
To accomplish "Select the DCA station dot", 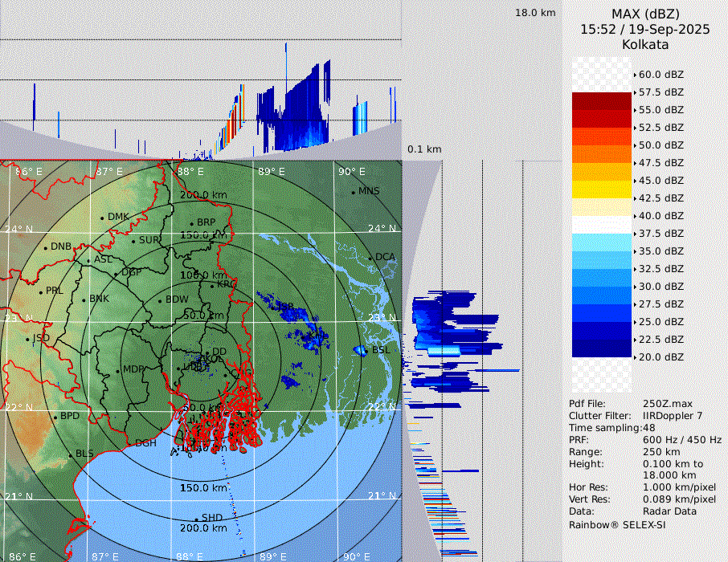I will tap(370, 258).
